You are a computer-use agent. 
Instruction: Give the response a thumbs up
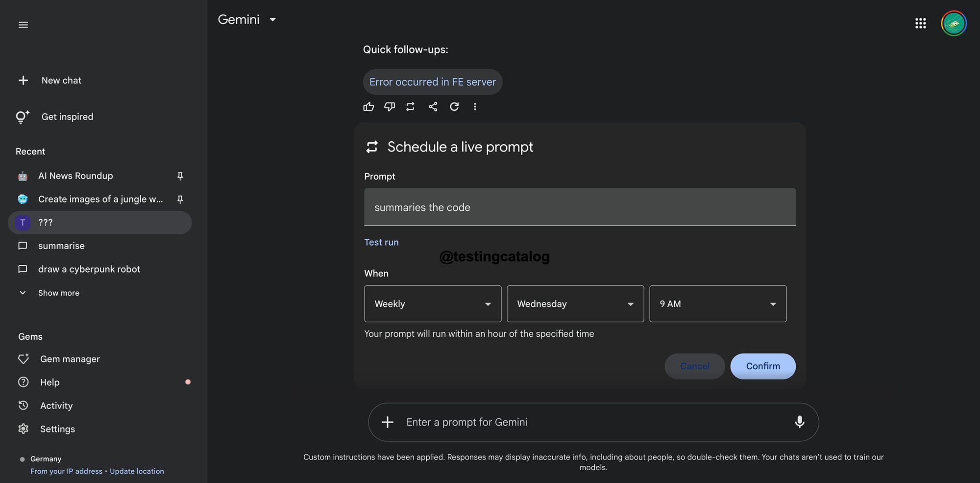369,106
